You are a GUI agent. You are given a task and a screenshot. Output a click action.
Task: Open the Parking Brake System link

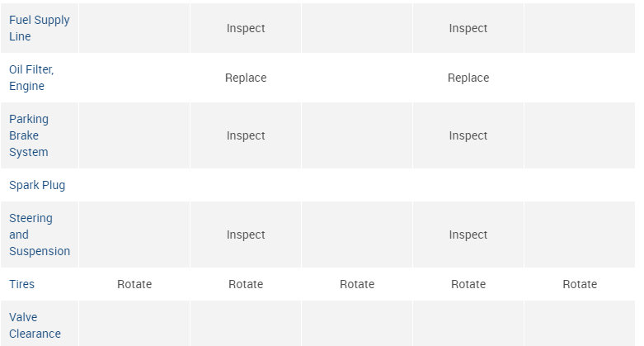point(29,135)
